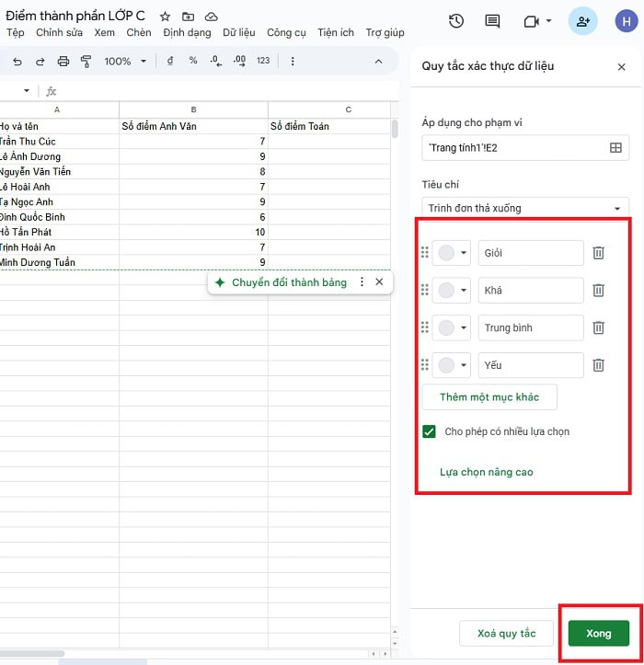This screenshot has width=644, height=665.
Task: Open the comments icon in header
Action: point(492,20)
